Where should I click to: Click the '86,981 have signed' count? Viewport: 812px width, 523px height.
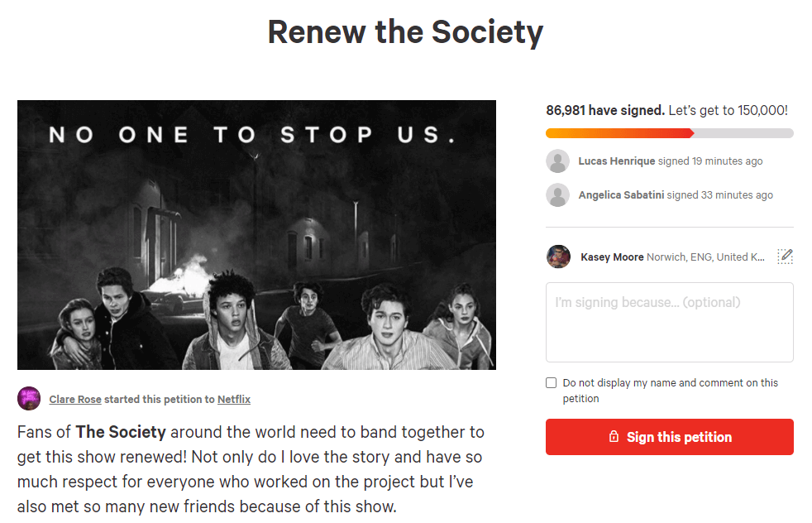[x=605, y=110]
